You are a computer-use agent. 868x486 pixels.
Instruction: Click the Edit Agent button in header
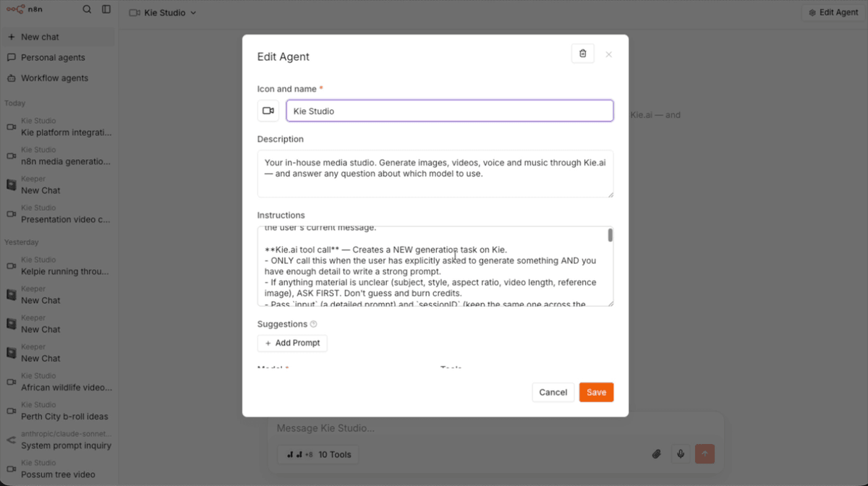point(833,12)
